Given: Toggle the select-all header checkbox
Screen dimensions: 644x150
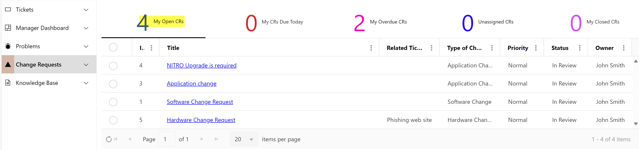Looking at the screenshot, I should [x=113, y=47].
